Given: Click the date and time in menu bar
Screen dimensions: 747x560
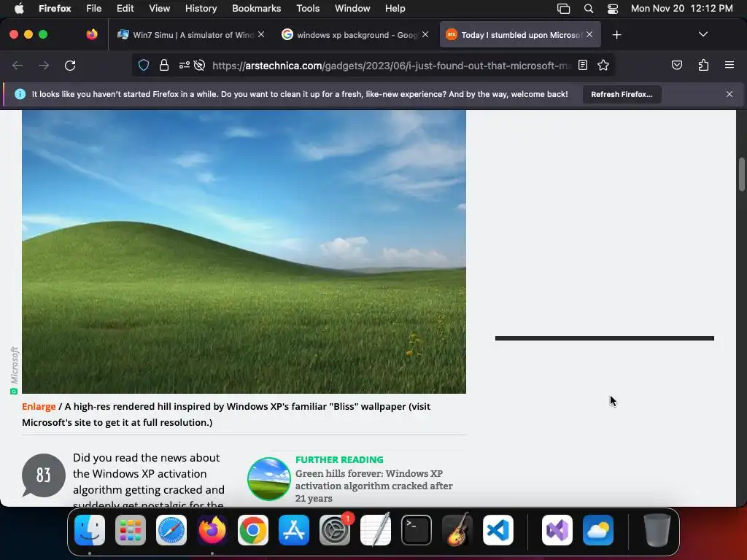Looking at the screenshot, I should tap(682, 8).
